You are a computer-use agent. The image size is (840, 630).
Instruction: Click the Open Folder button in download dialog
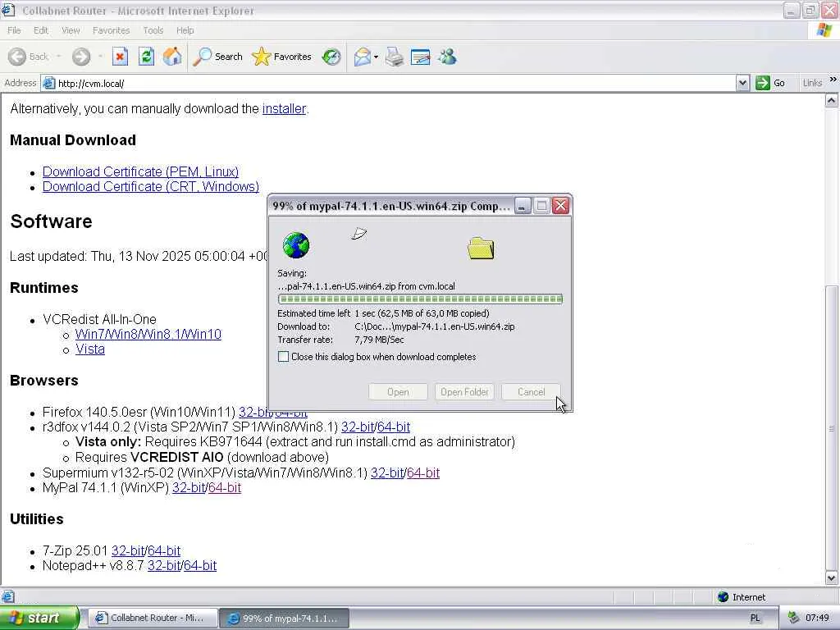pyautogui.click(x=464, y=392)
